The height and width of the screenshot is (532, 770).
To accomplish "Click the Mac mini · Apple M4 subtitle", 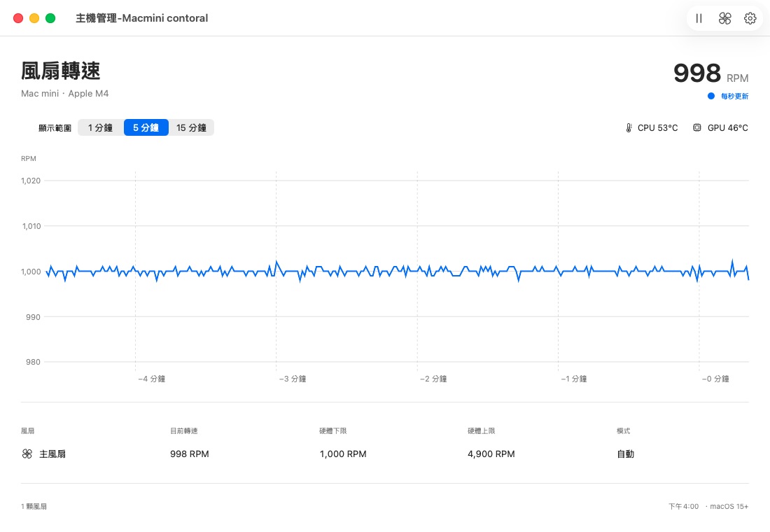I will point(65,93).
